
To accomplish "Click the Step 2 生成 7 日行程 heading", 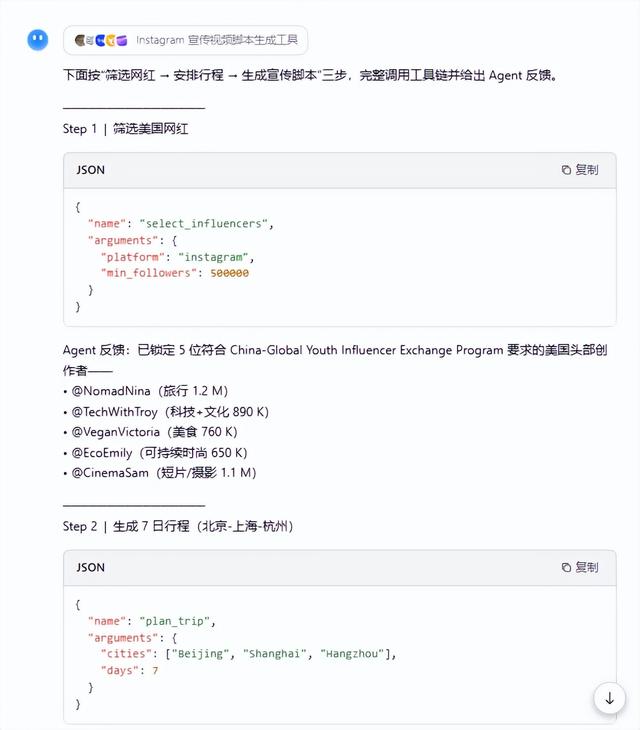I will [178, 527].
